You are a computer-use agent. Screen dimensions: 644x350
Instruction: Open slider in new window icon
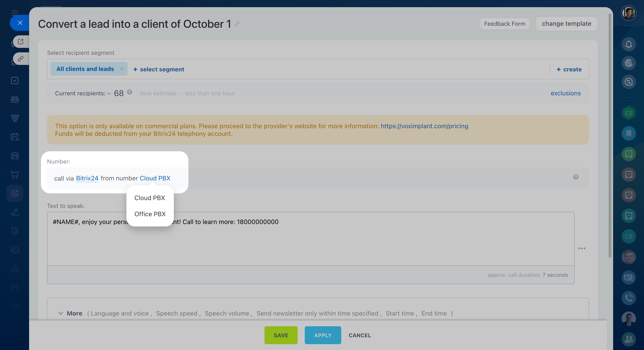point(21,41)
